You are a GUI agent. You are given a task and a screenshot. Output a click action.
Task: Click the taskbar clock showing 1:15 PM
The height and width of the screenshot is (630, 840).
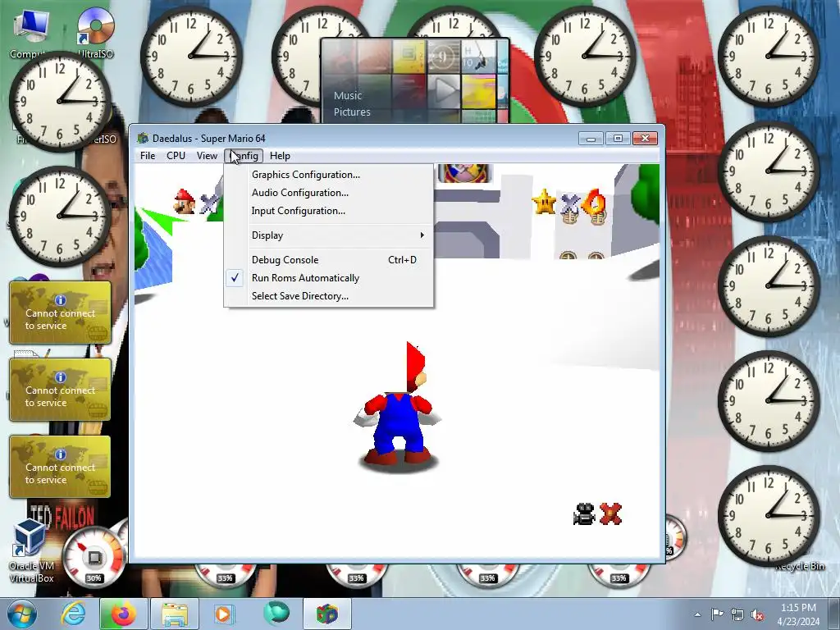[798, 614]
